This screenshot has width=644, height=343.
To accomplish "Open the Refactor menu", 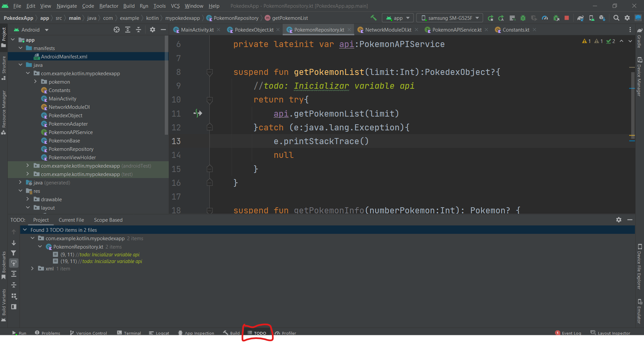I will point(109,6).
